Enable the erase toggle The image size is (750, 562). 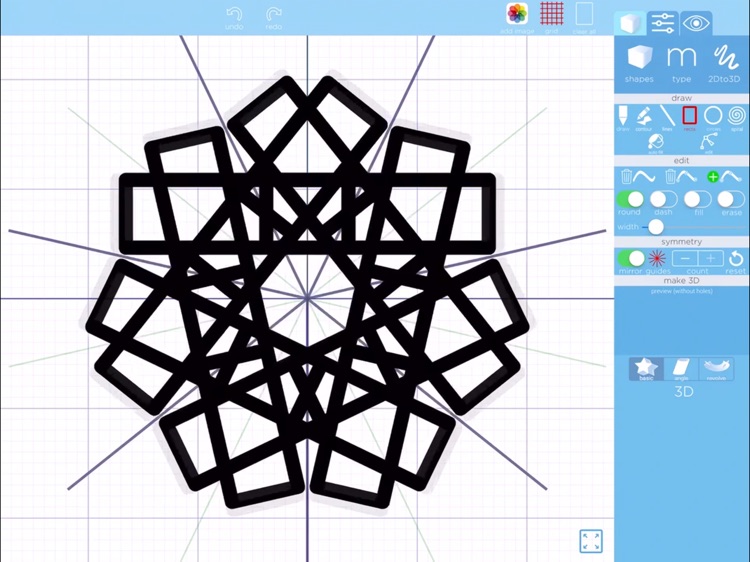[731, 199]
